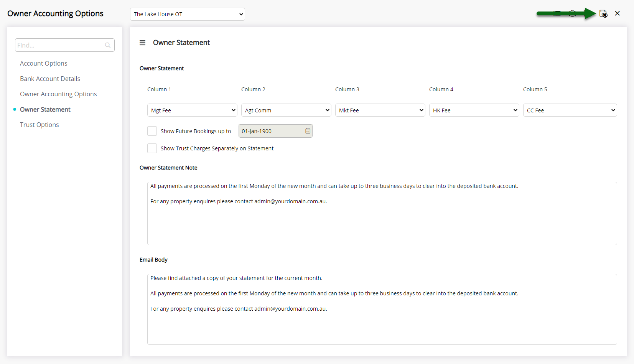Open Column 2 Agt Comm dropdown

click(286, 110)
